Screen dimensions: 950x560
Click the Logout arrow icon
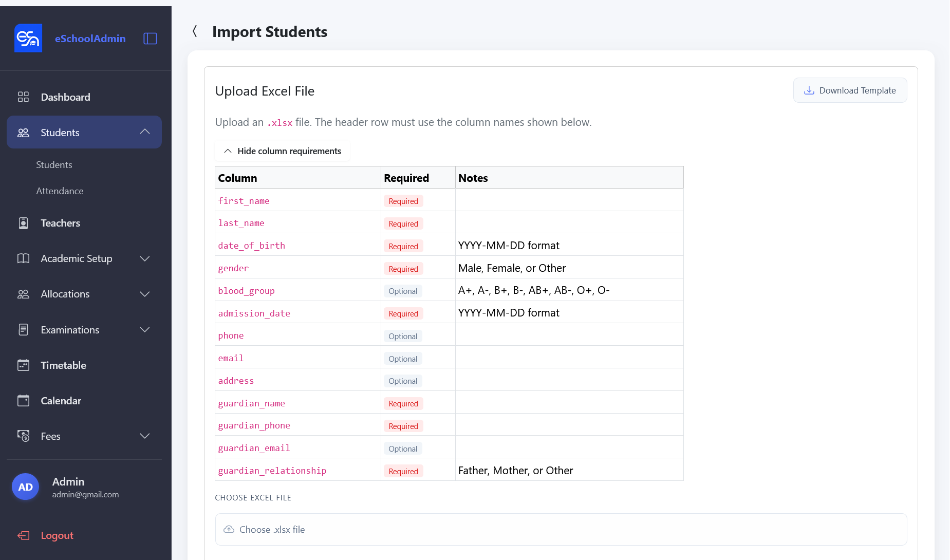[23, 535]
